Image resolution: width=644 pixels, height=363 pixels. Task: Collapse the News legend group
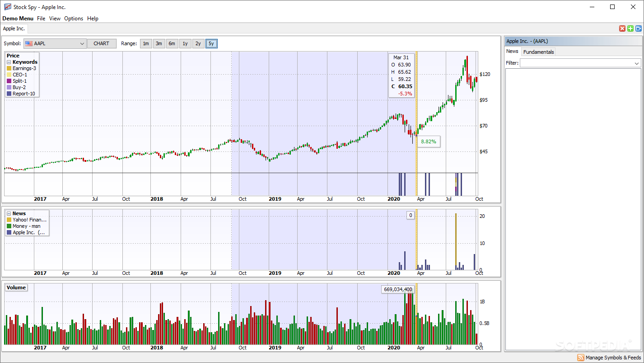(x=9, y=213)
